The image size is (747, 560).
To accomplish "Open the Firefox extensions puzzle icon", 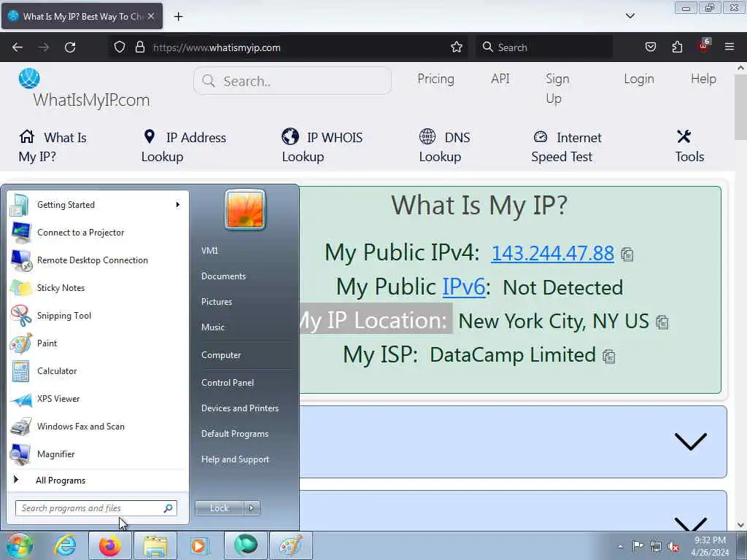I will pos(677,47).
